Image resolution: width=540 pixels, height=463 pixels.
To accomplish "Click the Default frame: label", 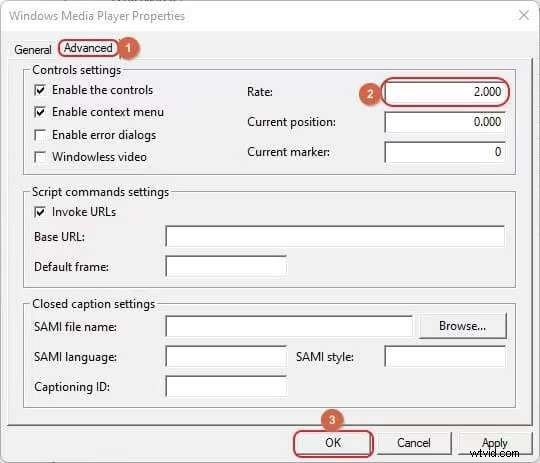I will coord(71,267).
